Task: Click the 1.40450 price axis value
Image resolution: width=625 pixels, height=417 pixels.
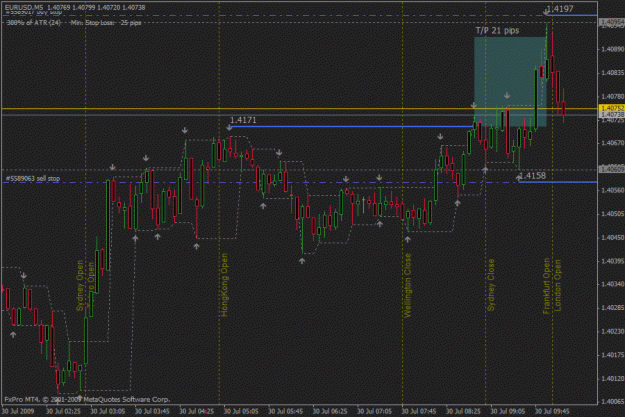Action: tap(613, 237)
